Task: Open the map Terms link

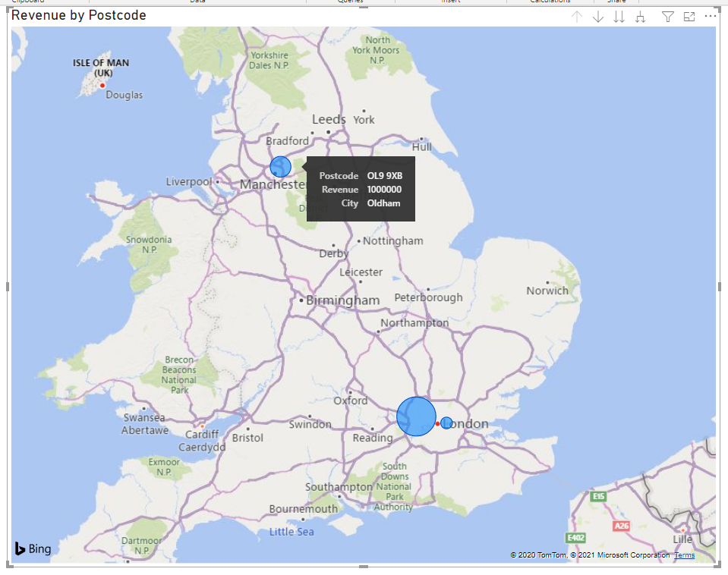Action: point(685,555)
